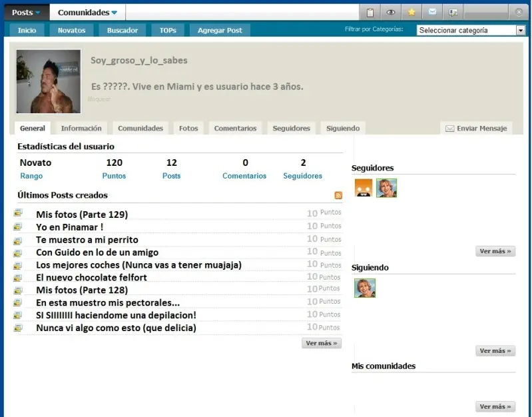Open the avatar under Siguiendo section

[x=365, y=288]
